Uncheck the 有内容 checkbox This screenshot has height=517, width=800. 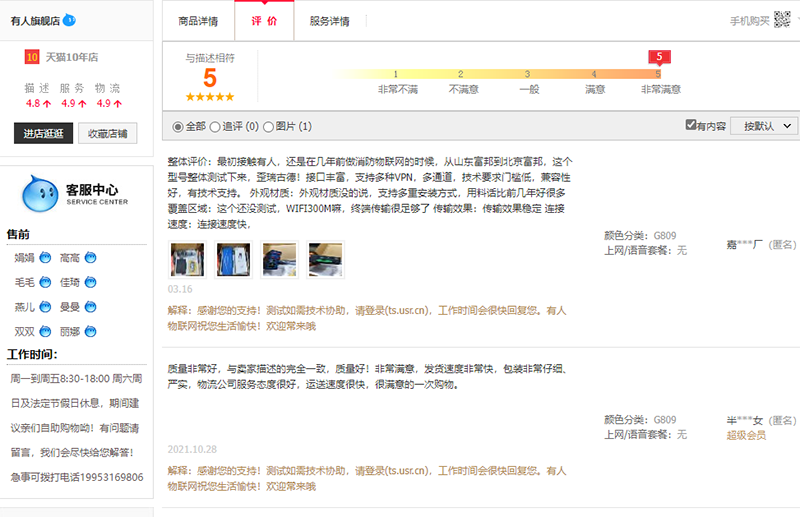[x=691, y=125]
